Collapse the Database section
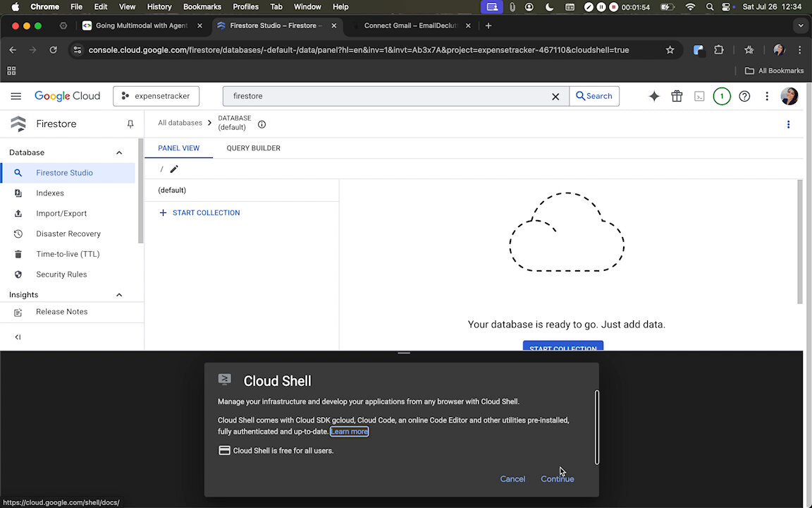The height and width of the screenshot is (508, 812). click(x=119, y=152)
